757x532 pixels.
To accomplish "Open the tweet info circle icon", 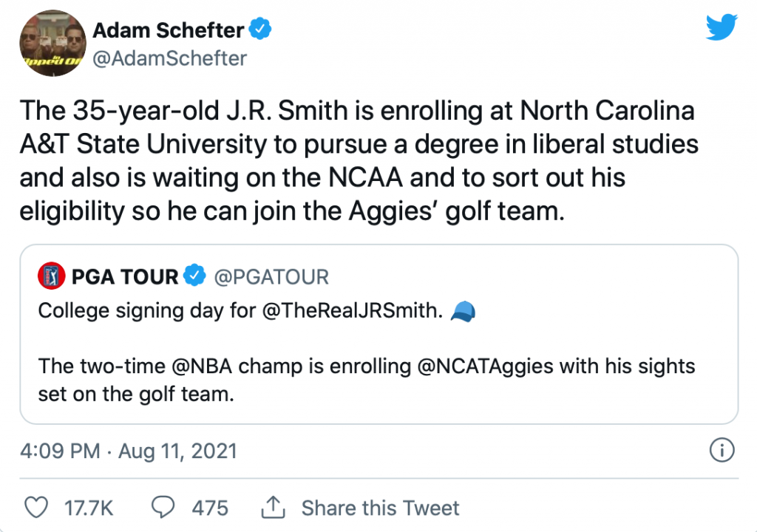I will tap(721, 449).
